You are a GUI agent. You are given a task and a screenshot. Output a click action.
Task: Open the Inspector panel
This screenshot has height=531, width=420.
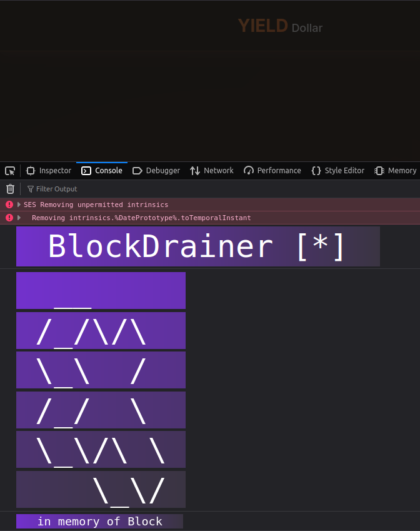49,171
